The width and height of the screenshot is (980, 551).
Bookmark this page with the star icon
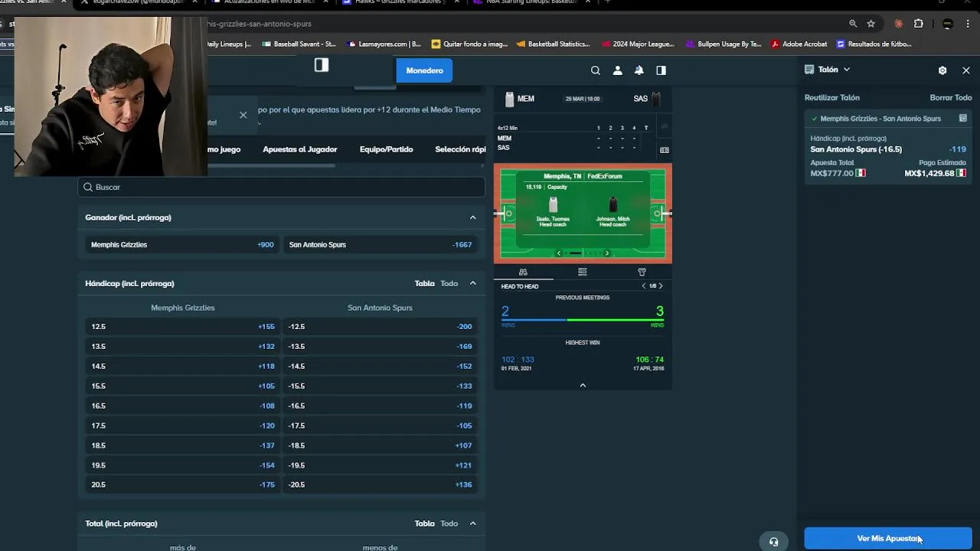(871, 24)
